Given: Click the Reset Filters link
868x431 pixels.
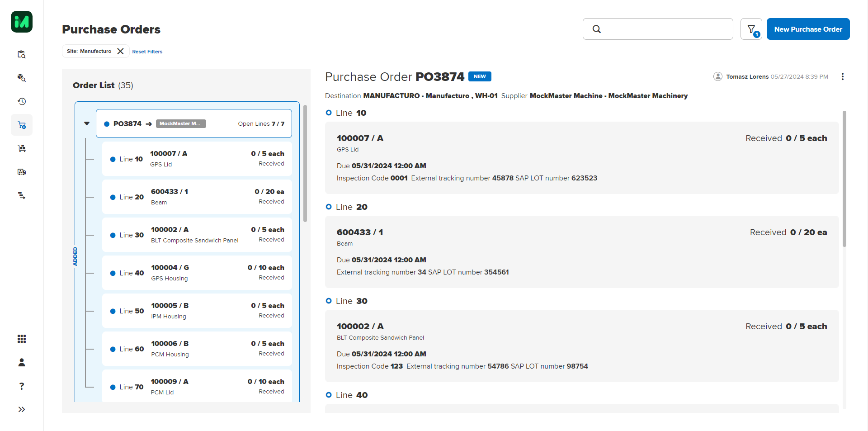Looking at the screenshot, I should (147, 52).
